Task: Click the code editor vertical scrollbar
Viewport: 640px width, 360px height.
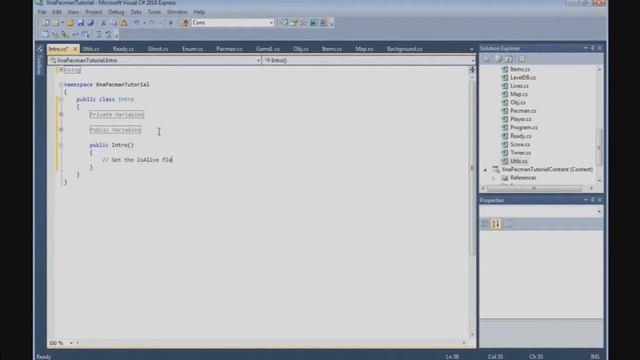Action: pos(472,168)
